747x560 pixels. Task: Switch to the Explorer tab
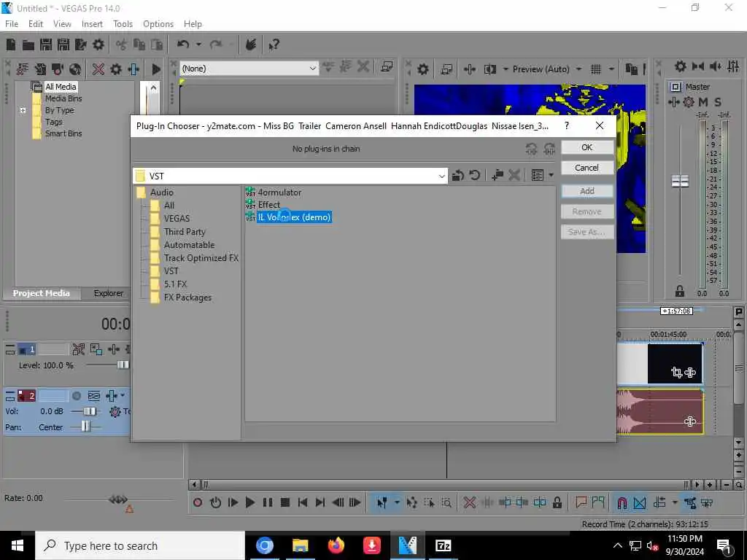[109, 293]
